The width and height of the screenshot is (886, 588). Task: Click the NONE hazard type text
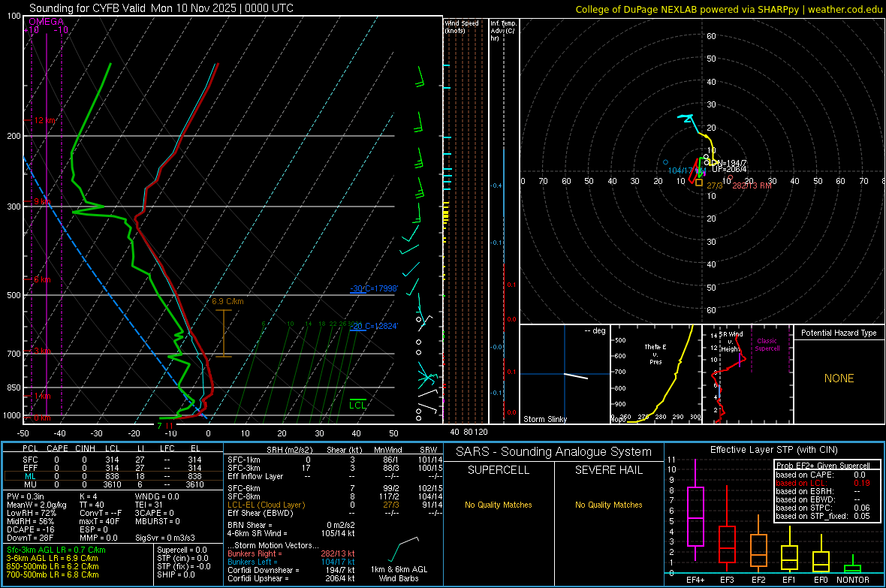pyautogui.click(x=839, y=378)
